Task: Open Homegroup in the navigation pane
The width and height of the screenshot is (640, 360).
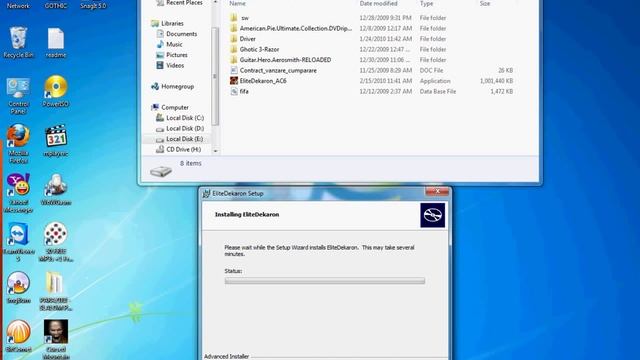Action: coord(177,87)
